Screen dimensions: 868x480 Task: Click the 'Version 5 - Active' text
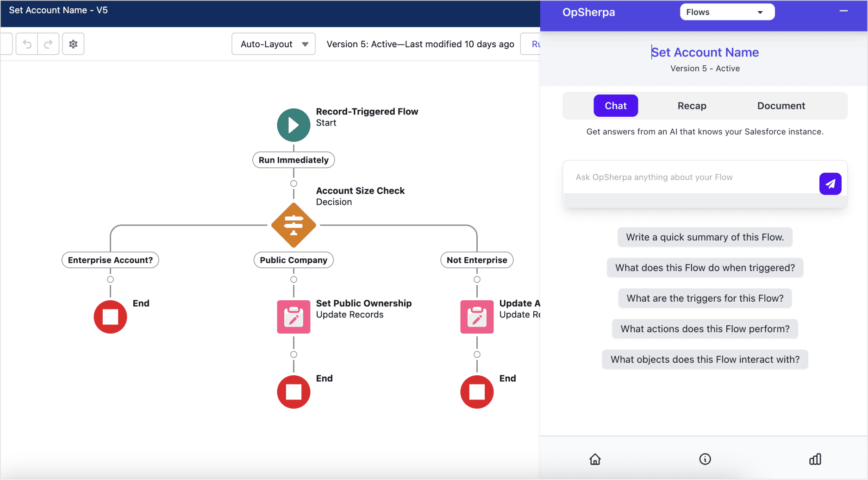pyautogui.click(x=705, y=69)
